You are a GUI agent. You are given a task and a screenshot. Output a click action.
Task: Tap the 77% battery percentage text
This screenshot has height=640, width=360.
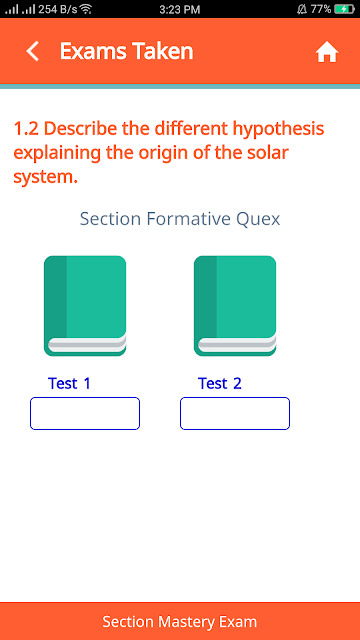(x=321, y=9)
